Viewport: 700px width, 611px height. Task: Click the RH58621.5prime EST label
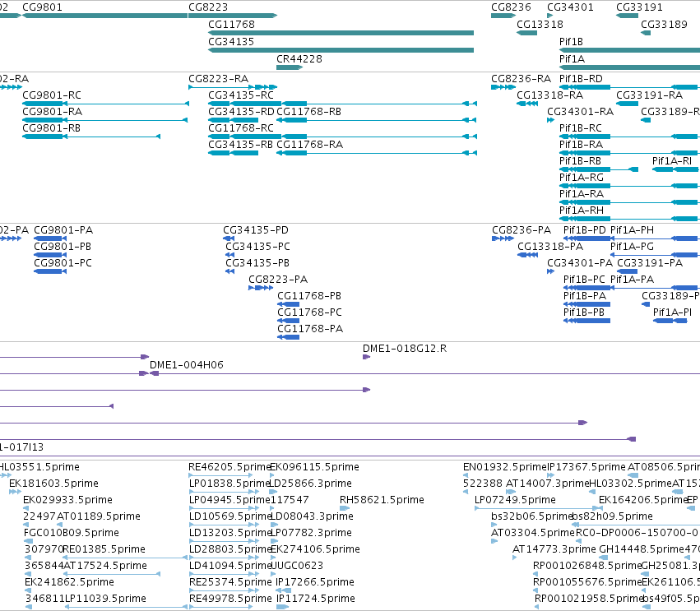[x=382, y=500]
